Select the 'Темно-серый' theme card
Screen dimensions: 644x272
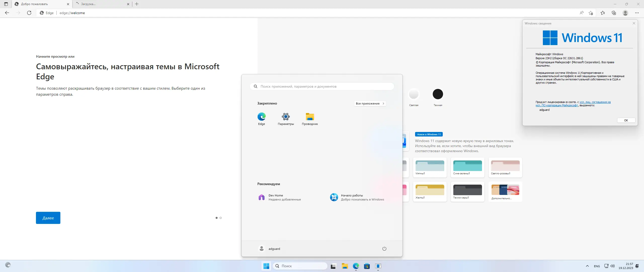click(x=467, y=192)
